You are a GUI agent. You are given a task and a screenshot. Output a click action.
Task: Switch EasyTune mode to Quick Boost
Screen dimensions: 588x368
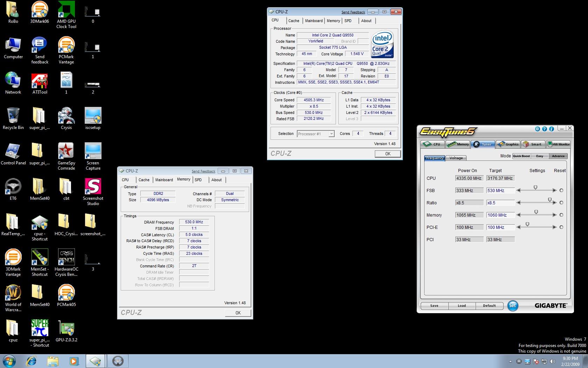[521, 156]
